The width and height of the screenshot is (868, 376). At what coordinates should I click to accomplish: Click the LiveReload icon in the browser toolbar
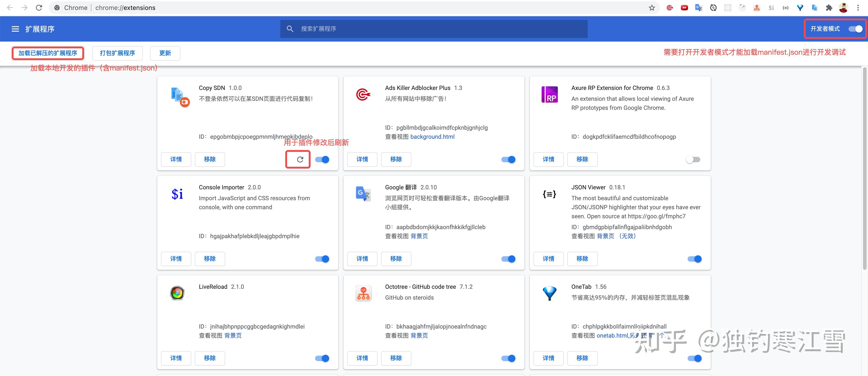click(x=742, y=8)
